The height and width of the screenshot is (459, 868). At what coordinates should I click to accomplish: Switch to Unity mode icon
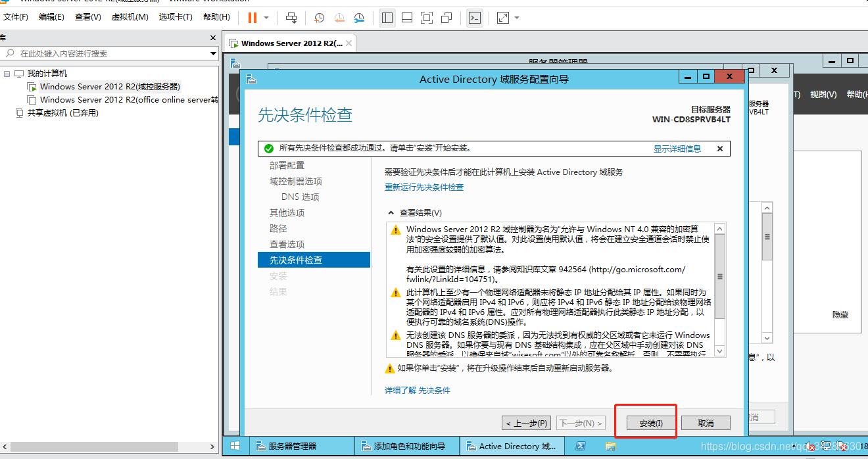coord(446,18)
